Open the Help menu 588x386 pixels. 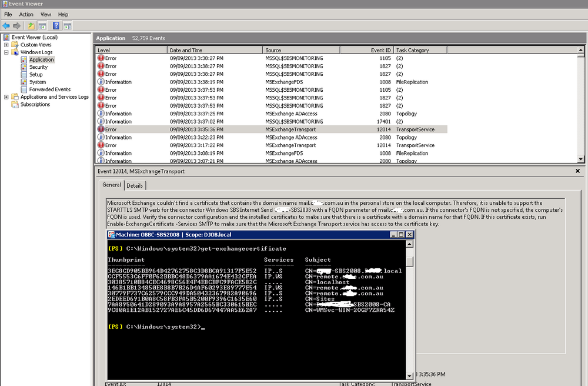pyautogui.click(x=63, y=15)
